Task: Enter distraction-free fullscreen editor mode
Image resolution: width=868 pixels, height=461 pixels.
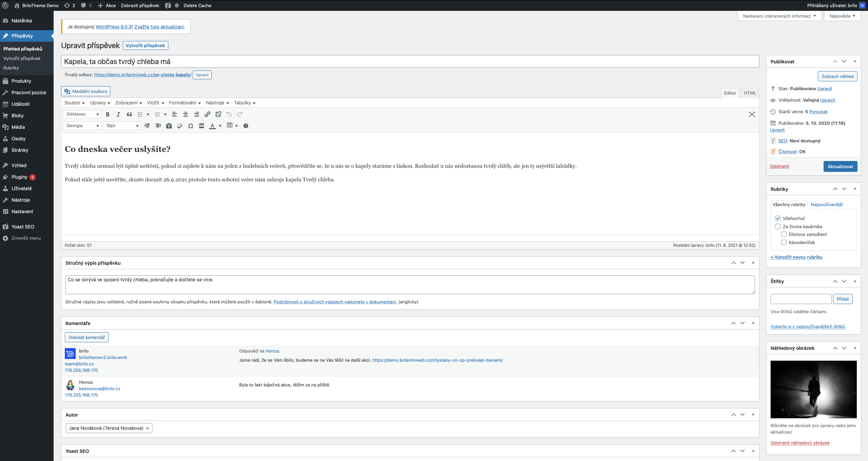Action: [x=752, y=114]
